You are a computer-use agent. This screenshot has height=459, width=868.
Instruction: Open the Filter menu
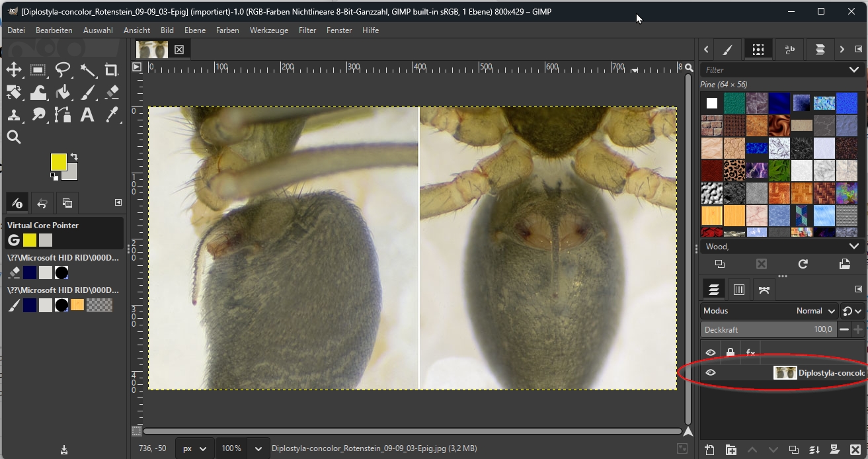[x=307, y=30]
